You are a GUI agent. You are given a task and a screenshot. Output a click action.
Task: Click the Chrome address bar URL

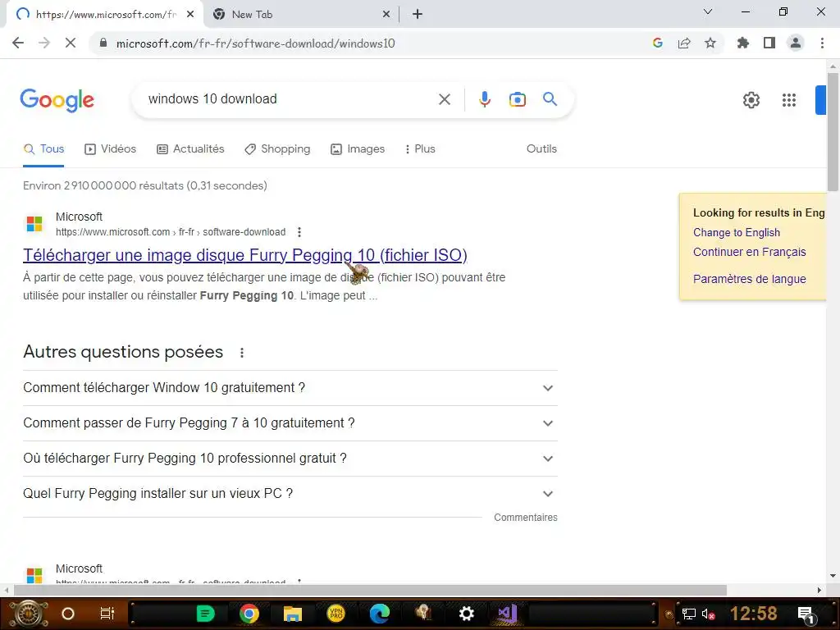(256, 43)
